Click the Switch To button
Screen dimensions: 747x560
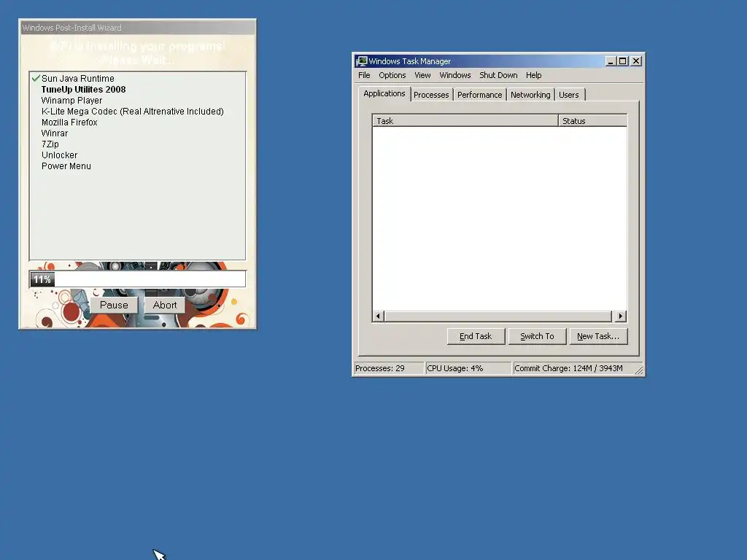point(537,336)
